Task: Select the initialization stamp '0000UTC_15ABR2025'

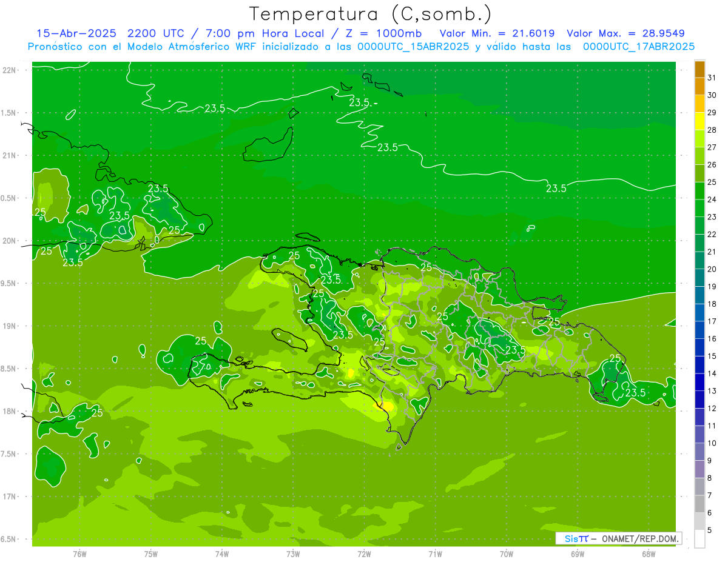Action: pos(413,46)
